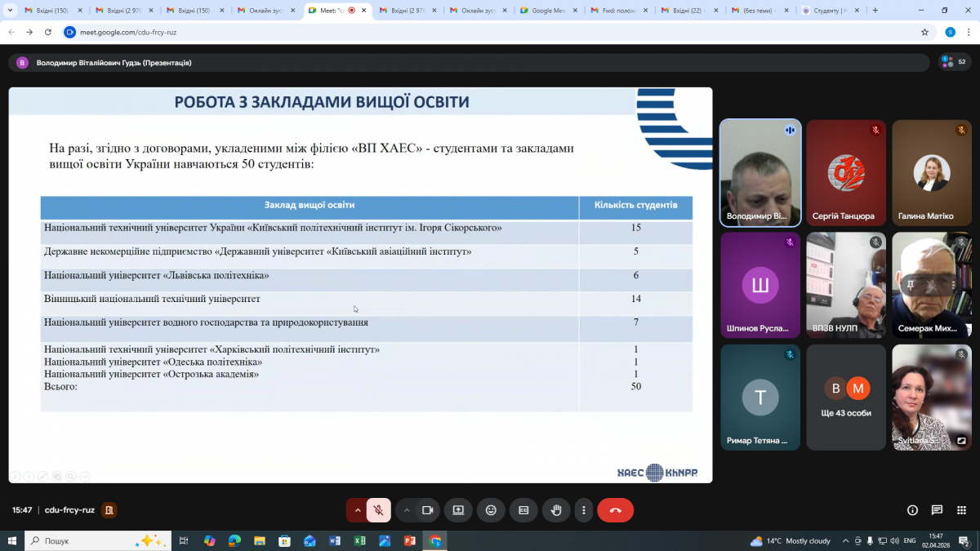
Task: Unmute the microphone in Meet
Action: click(x=378, y=510)
